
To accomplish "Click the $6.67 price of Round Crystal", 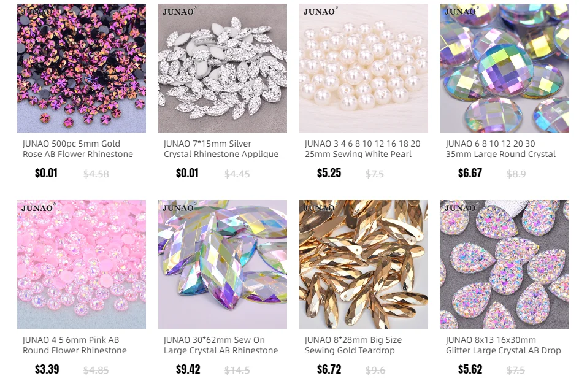I will [470, 173].
